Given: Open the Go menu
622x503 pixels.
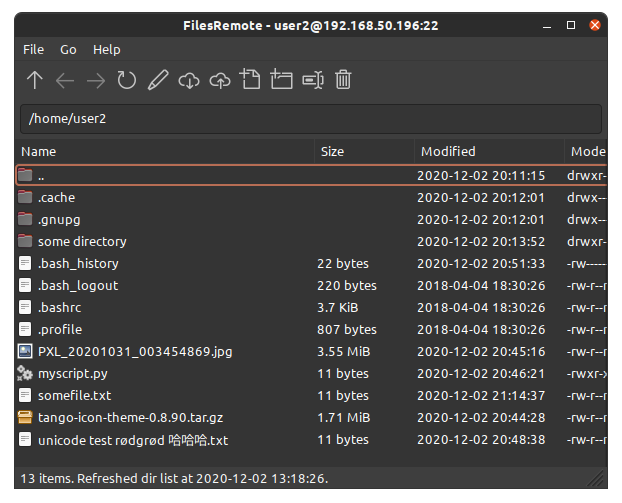Looking at the screenshot, I should [68, 50].
